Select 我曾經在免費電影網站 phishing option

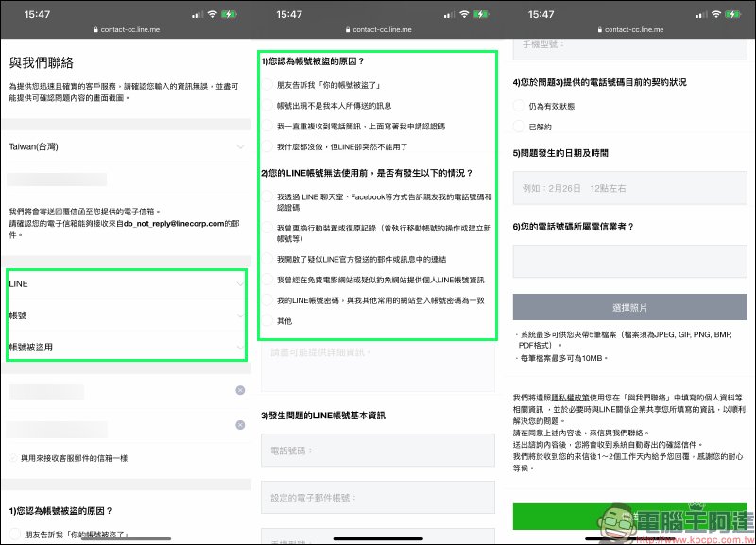(x=267, y=280)
